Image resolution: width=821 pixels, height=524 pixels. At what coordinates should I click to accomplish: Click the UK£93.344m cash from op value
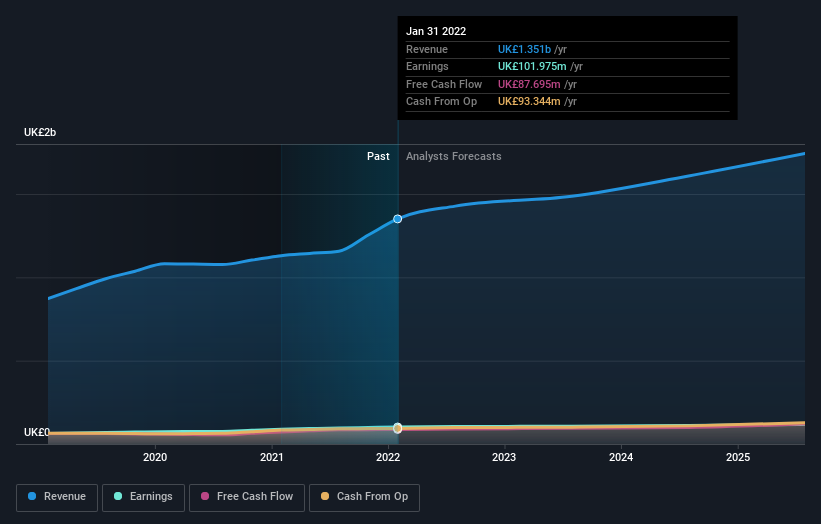coord(529,102)
